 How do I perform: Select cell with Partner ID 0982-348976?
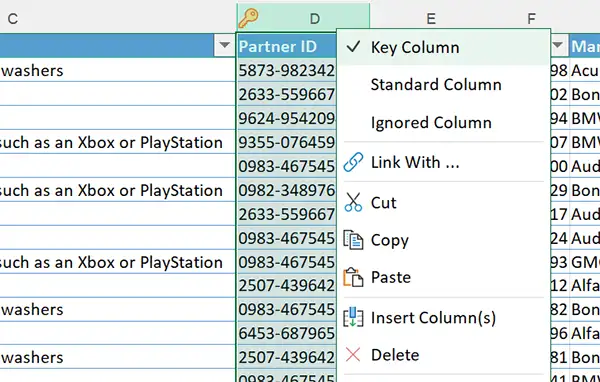(287, 190)
